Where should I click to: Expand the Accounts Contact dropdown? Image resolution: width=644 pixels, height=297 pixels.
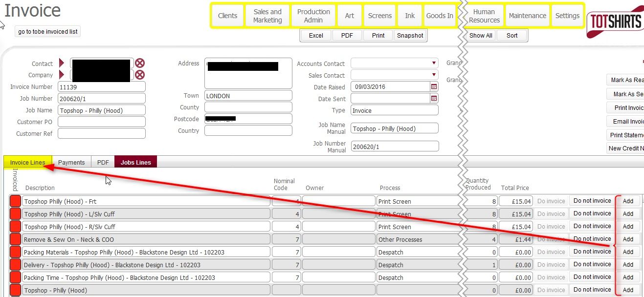click(434, 64)
